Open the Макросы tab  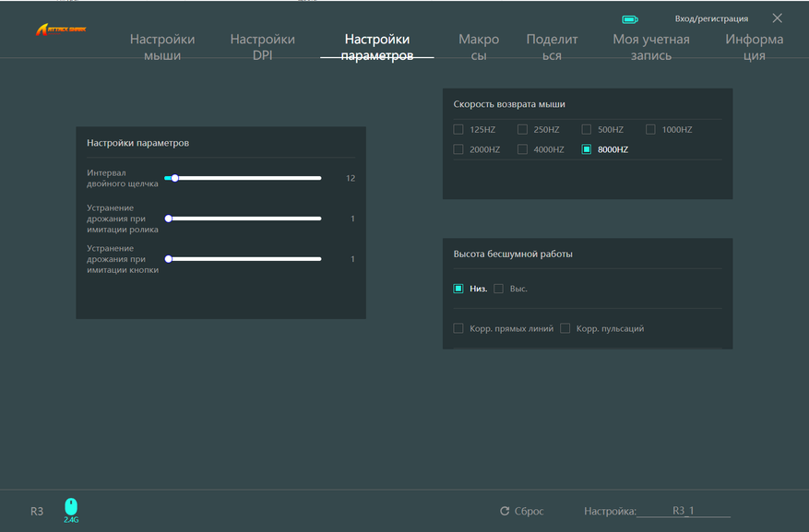(479, 47)
